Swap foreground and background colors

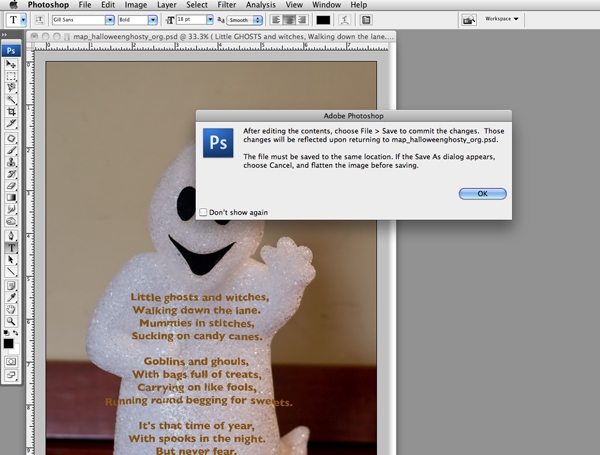(x=15, y=333)
